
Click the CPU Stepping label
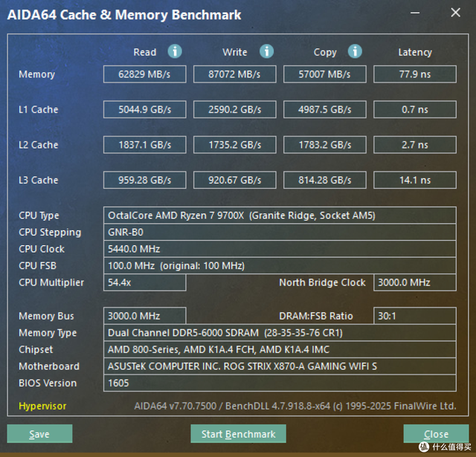(x=50, y=233)
